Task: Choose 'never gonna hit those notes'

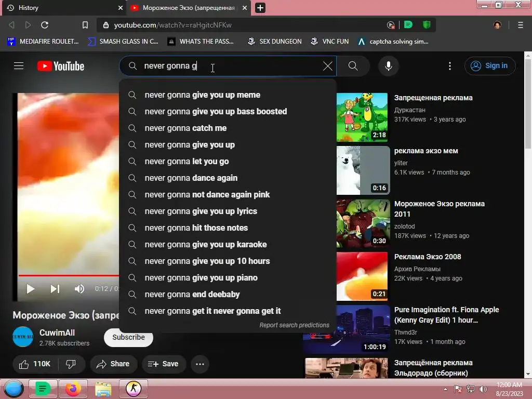Action: (228, 228)
